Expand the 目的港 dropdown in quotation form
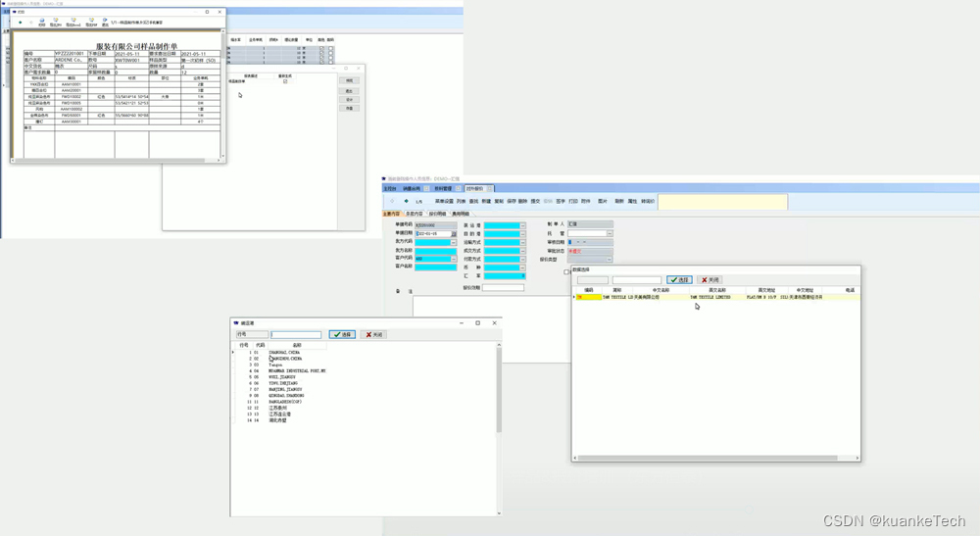This screenshot has width=980, height=536. click(x=522, y=233)
